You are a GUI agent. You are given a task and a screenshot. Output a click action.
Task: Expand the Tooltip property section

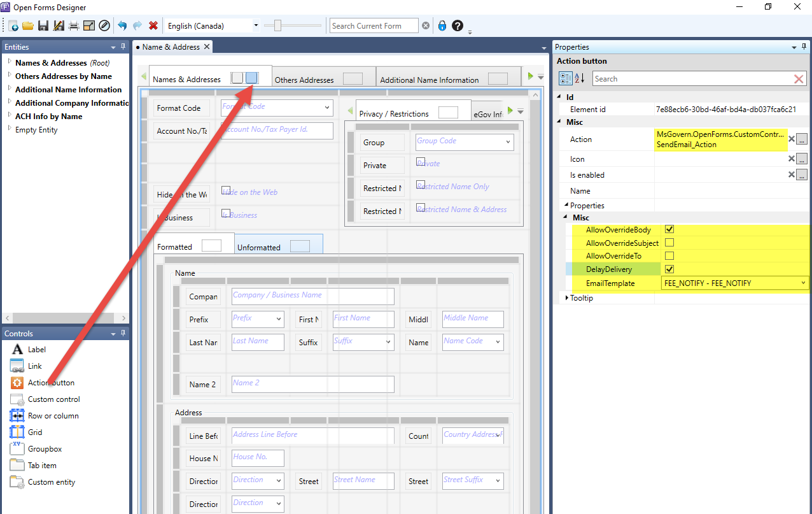pos(567,298)
